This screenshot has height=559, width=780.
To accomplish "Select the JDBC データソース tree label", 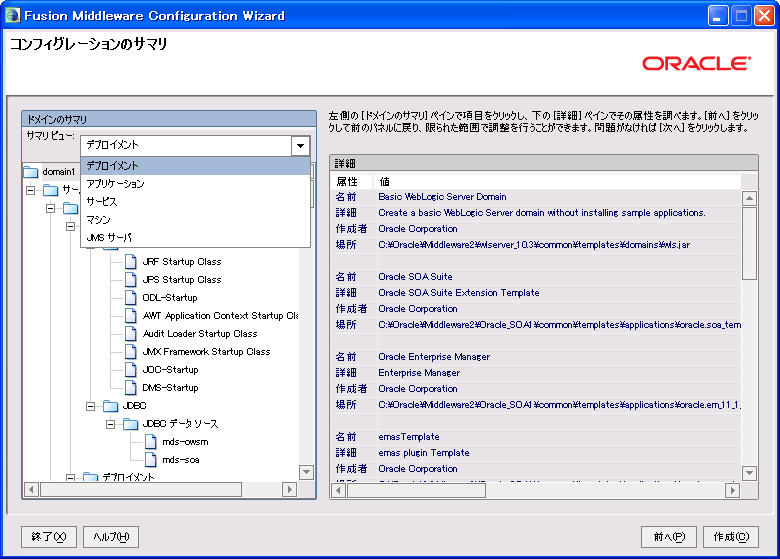I will click(x=180, y=424).
